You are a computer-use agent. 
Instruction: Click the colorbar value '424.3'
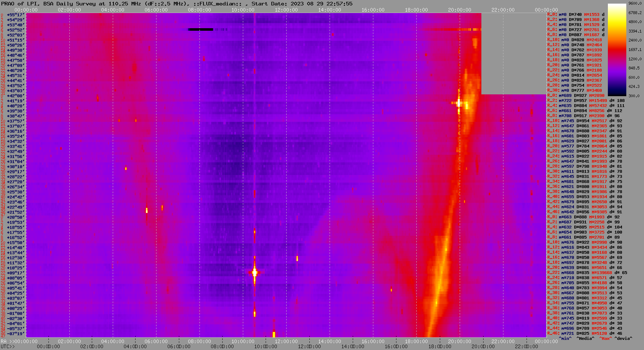[x=634, y=86]
